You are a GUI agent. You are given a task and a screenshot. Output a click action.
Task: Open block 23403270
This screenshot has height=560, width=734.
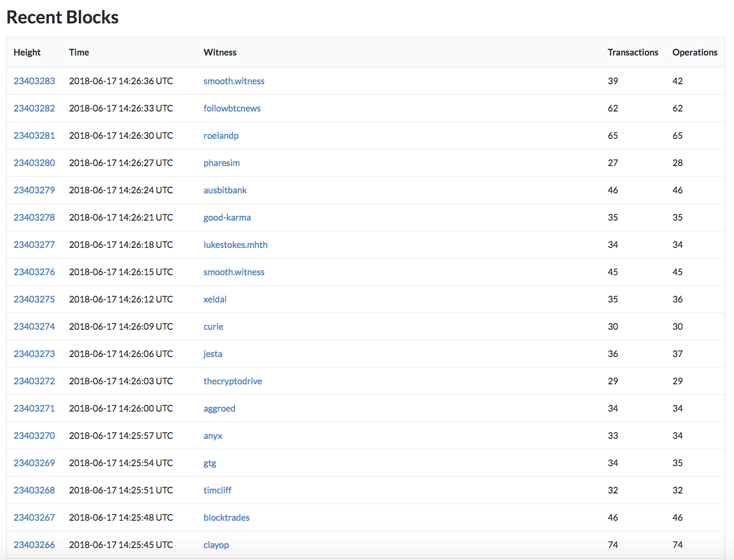pyautogui.click(x=34, y=436)
